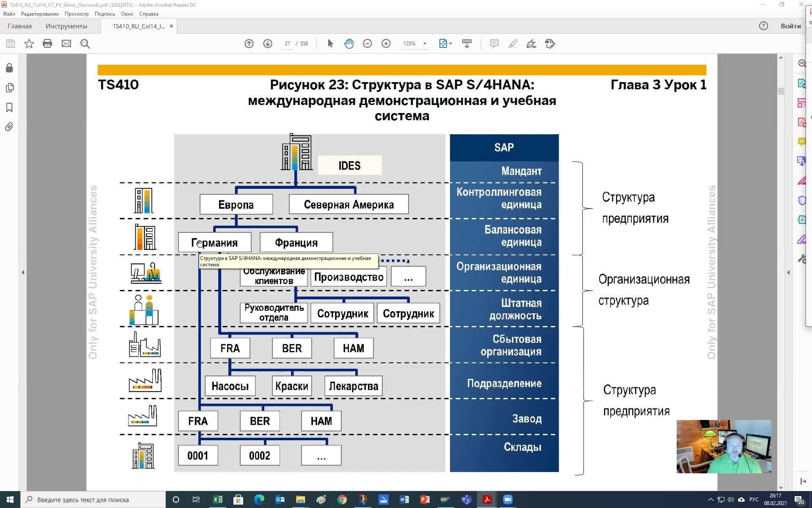This screenshot has width=812, height=508.
Task: Select the TS410_RU_Col14 document tab
Action: point(139,26)
